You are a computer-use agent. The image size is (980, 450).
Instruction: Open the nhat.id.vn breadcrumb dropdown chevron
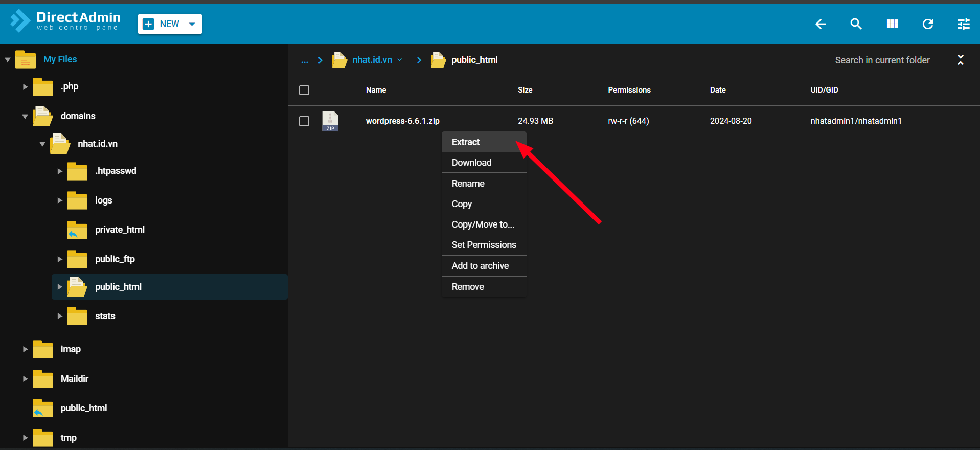[x=400, y=60]
